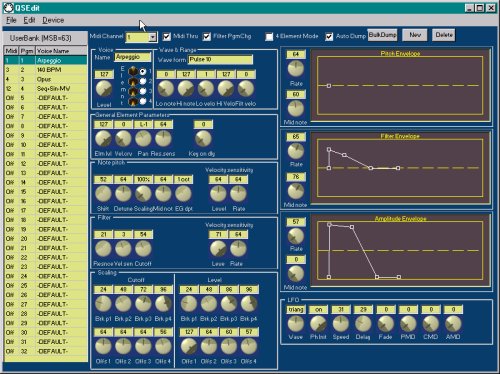The width and height of the screenshot is (500, 374).
Task: Click the voice Level knob
Action: pyautogui.click(x=104, y=89)
